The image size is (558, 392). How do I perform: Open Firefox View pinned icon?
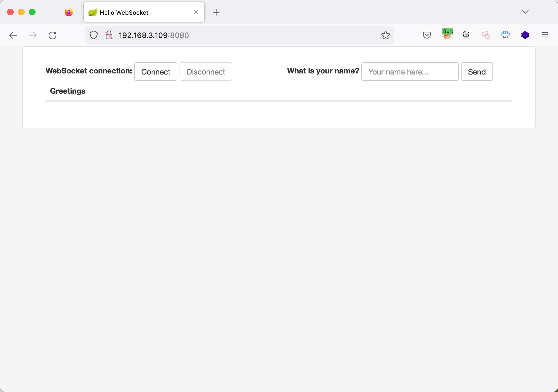[69, 12]
